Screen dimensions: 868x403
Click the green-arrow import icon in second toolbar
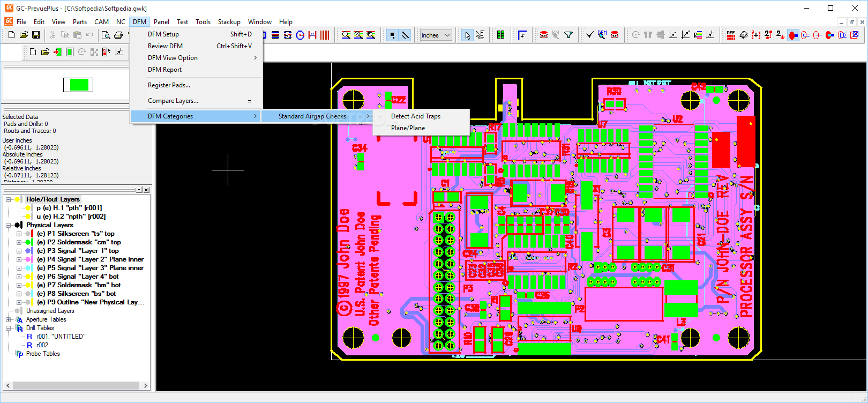point(57,52)
